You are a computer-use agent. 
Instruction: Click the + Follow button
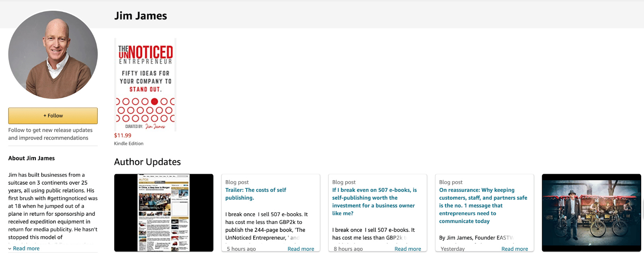pyautogui.click(x=53, y=116)
